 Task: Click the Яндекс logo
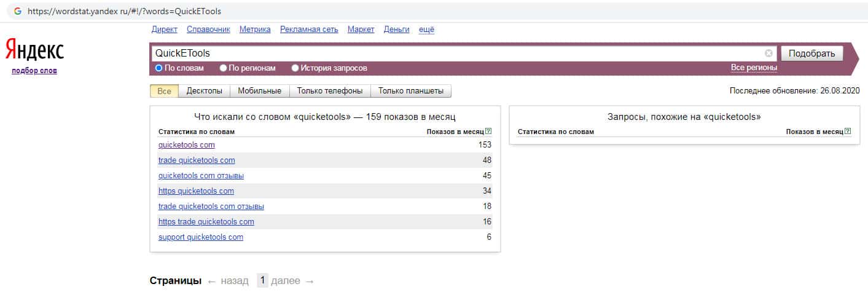coord(34,50)
